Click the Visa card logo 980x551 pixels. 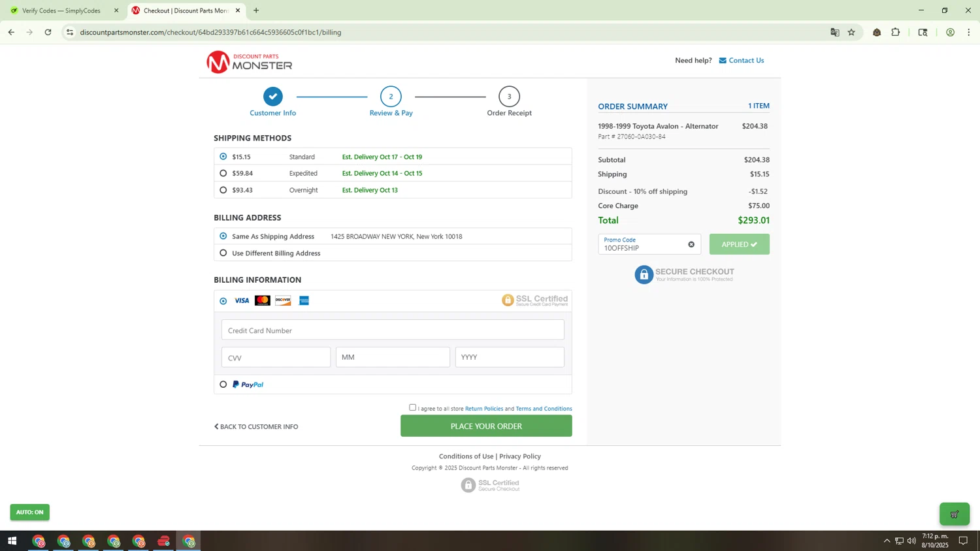pyautogui.click(x=242, y=301)
